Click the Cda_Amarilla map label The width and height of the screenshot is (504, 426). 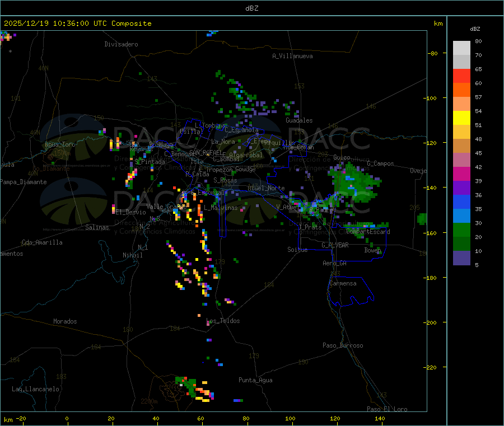tap(42, 242)
